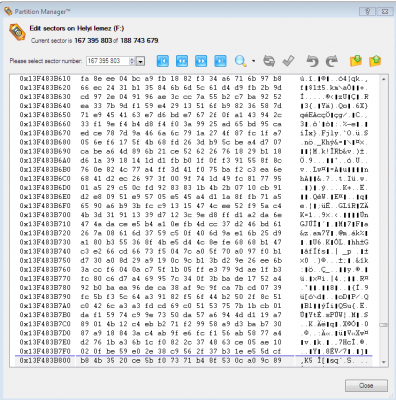Select offset row 0x13F483B780
396x400 pixels.
(45, 288)
